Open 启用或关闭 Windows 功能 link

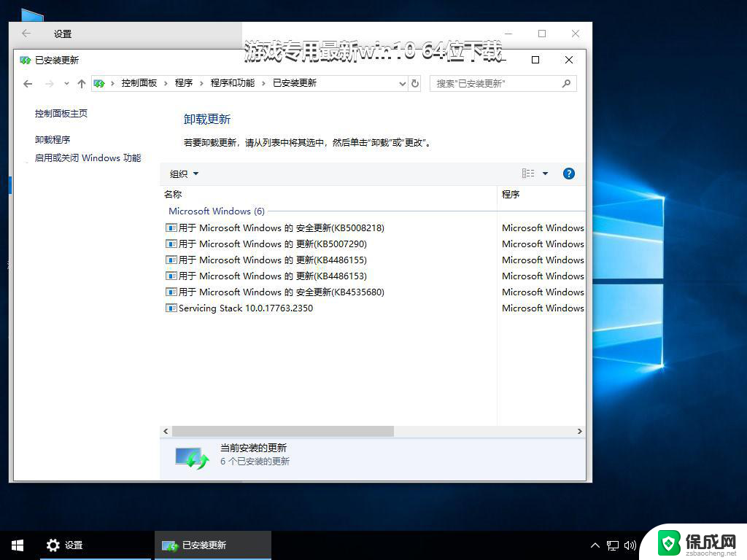pos(88,157)
